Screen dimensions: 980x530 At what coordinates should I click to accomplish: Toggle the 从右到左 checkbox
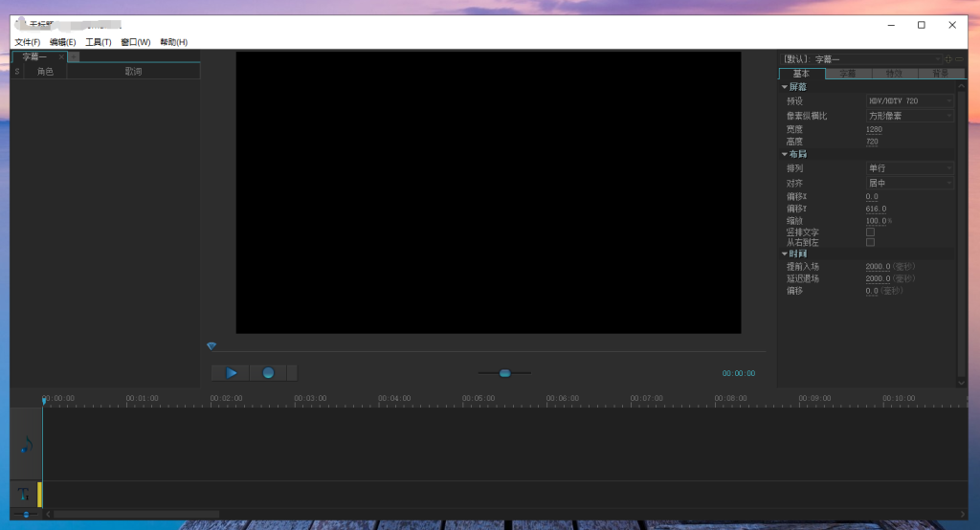click(870, 243)
